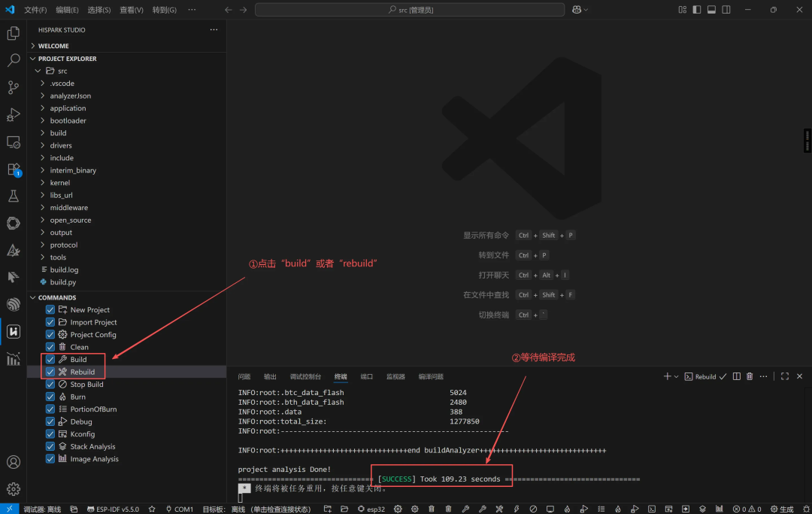Open the Manage gear in activity bar

coord(14,488)
